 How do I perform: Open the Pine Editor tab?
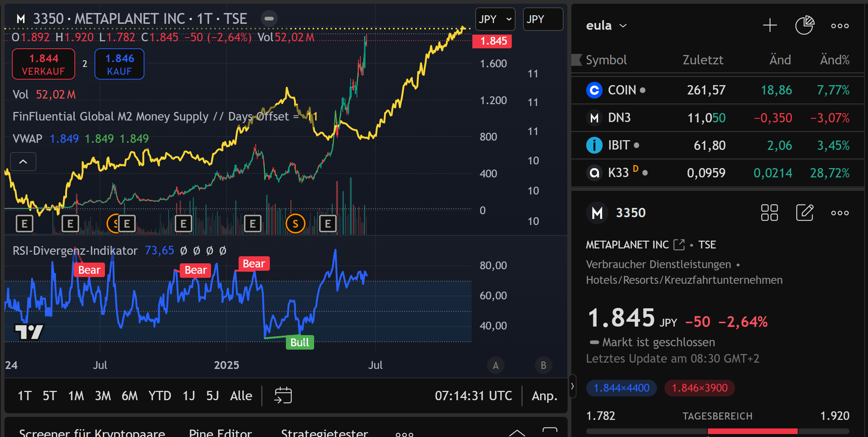tap(220, 433)
